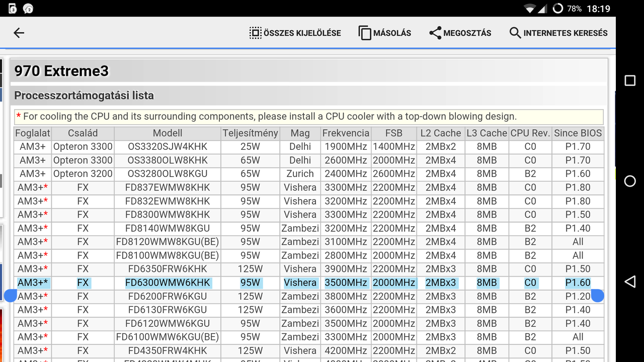Tap 3100MHz frequency cell
644x362 pixels.
(346, 242)
